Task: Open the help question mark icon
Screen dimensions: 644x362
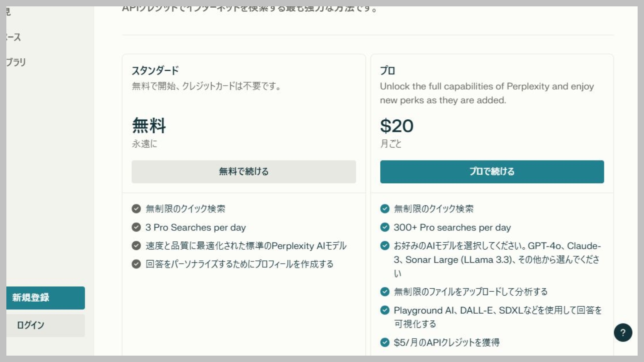Action: (x=623, y=333)
